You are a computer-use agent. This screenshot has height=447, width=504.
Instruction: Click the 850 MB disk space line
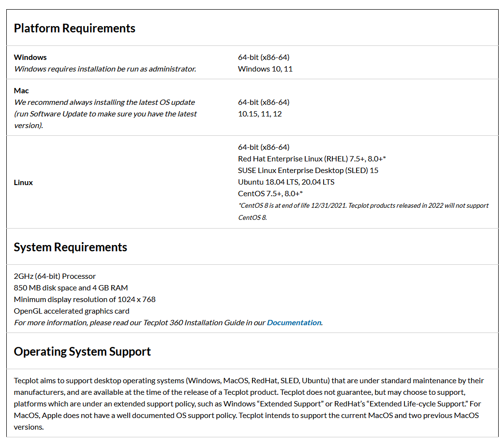click(71, 288)
